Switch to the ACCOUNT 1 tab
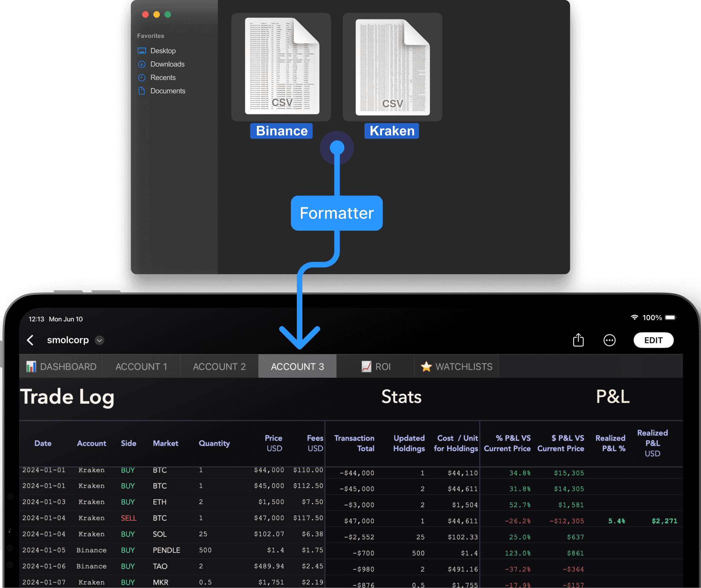The image size is (701, 588). [141, 367]
